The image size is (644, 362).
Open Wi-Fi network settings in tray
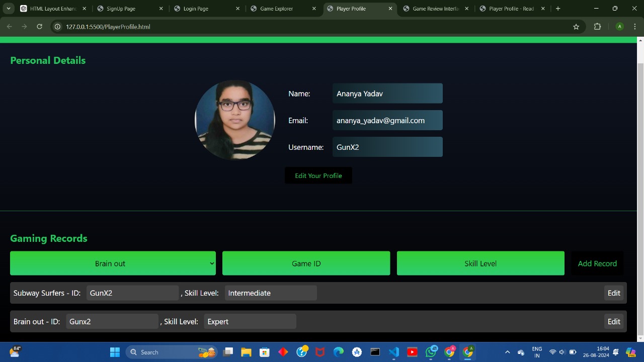coord(552,352)
